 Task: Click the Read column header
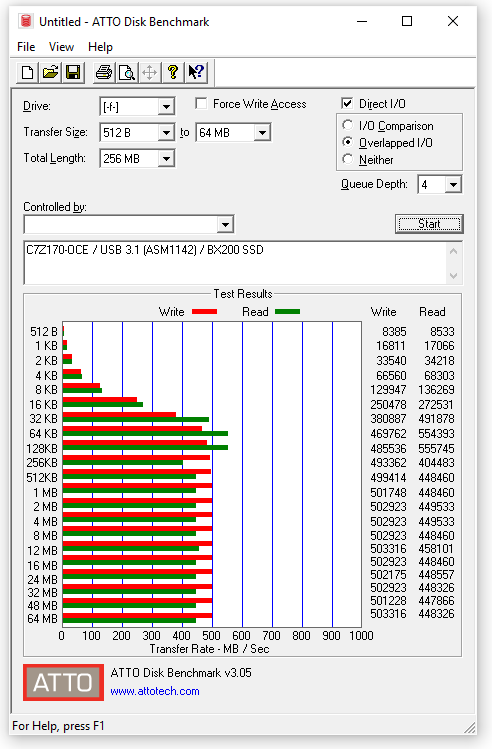432,312
